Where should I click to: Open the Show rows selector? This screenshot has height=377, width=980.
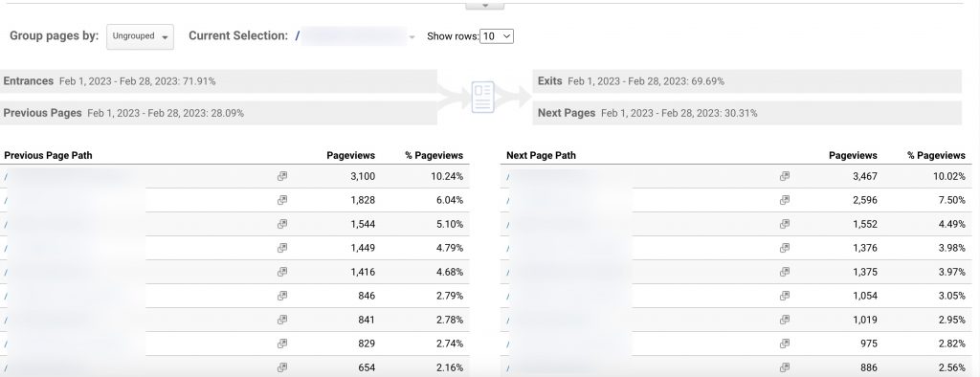(x=497, y=36)
